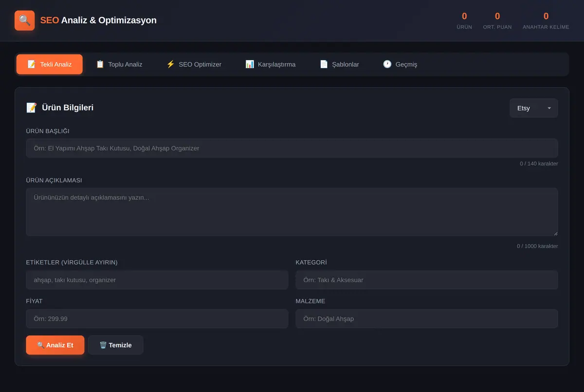Switch to the Toplu Analiz tab
Viewport: 584px width, 392px height.
tap(119, 64)
